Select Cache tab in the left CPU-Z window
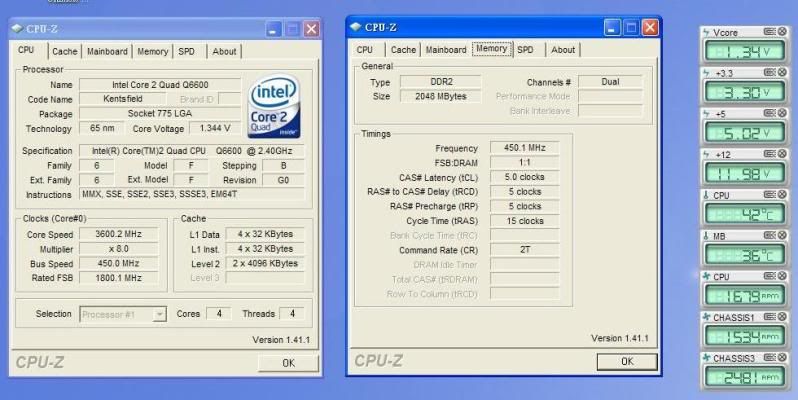This screenshot has height=400, width=798. coord(65,51)
